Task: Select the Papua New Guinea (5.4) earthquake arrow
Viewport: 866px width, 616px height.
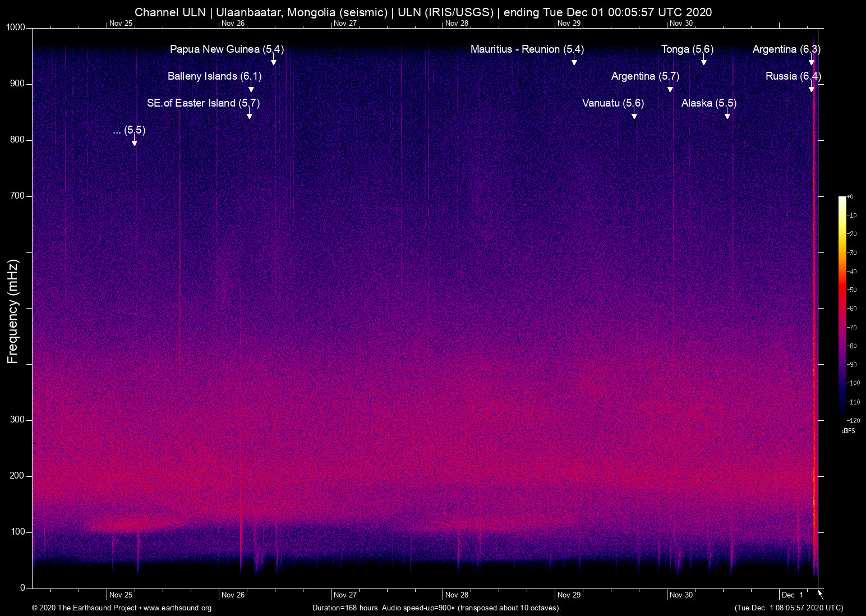Action: pyautogui.click(x=274, y=62)
